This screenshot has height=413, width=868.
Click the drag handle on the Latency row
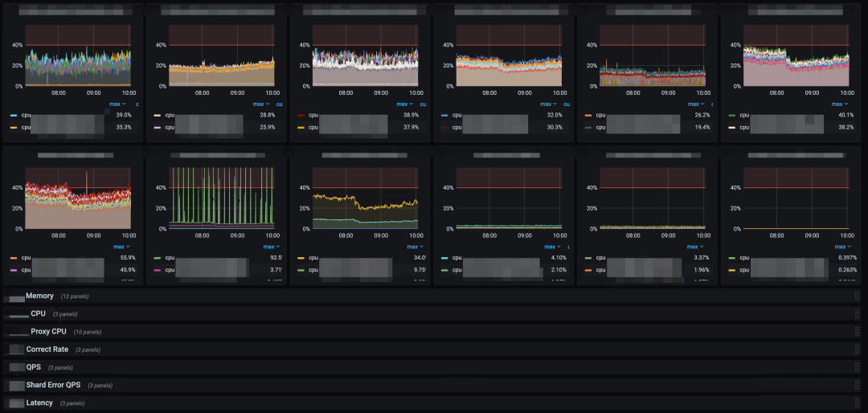click(857, 403)
